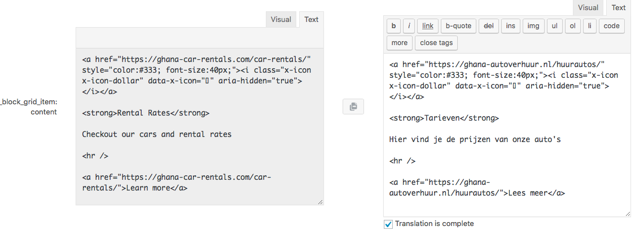Apply bold with the b button
Viewport: 644px width, 239px height.
pos(393,26)
